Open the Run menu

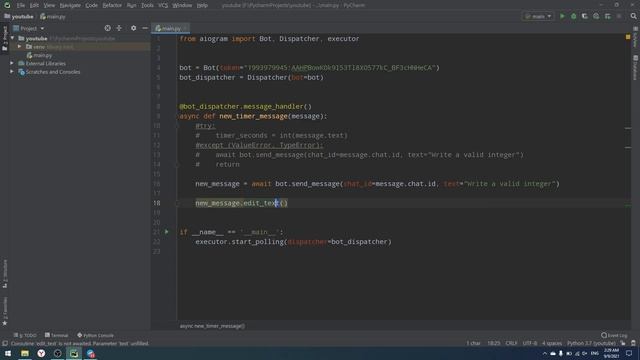pyautogui.click(x=131, y=5)
